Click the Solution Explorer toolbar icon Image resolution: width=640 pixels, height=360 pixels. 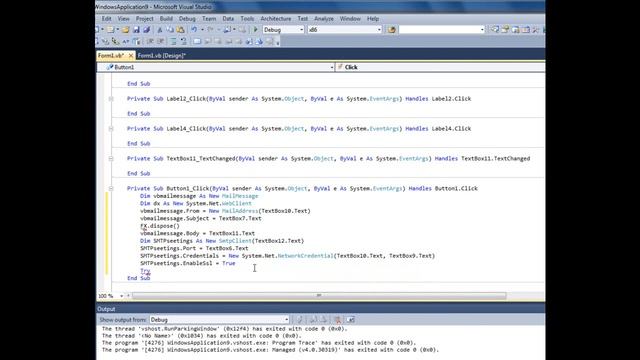495,30
